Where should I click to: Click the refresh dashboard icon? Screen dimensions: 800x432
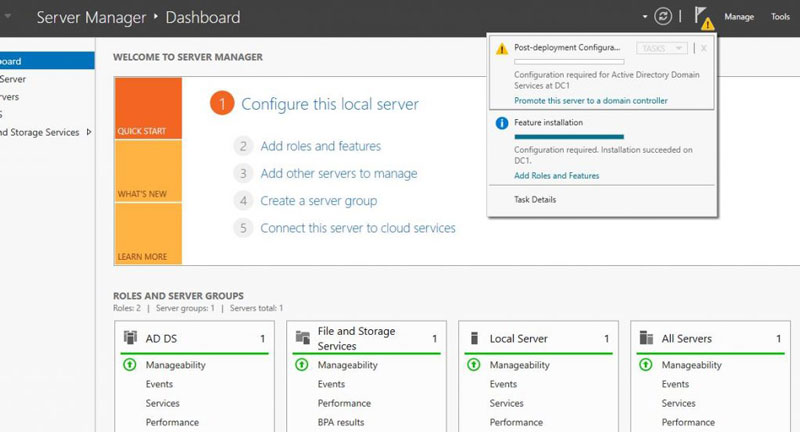663,16
